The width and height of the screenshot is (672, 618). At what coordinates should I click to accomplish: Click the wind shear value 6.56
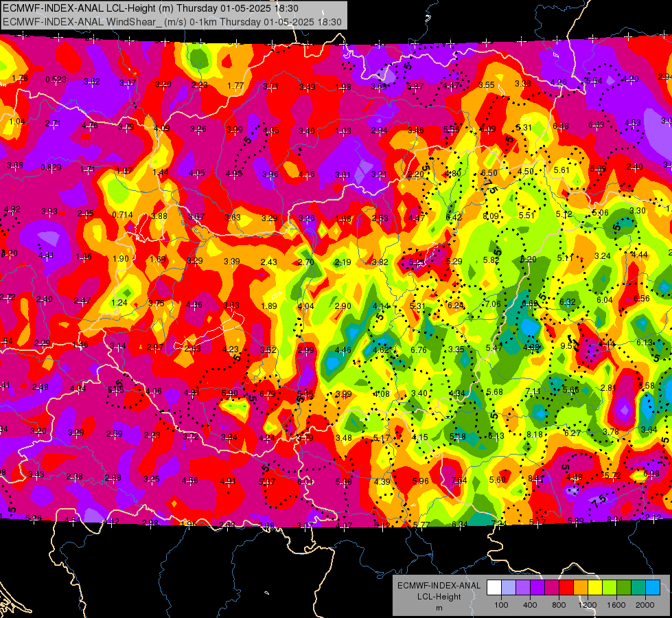pyautogui.click(x=642, y=299)
